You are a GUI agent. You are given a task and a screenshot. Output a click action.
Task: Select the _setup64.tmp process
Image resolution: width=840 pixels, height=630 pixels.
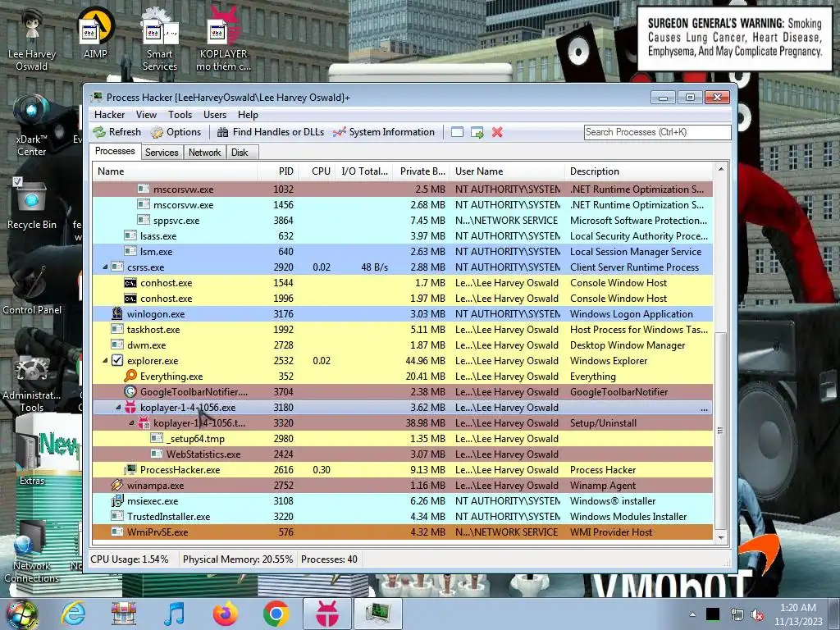coord(402,439)
